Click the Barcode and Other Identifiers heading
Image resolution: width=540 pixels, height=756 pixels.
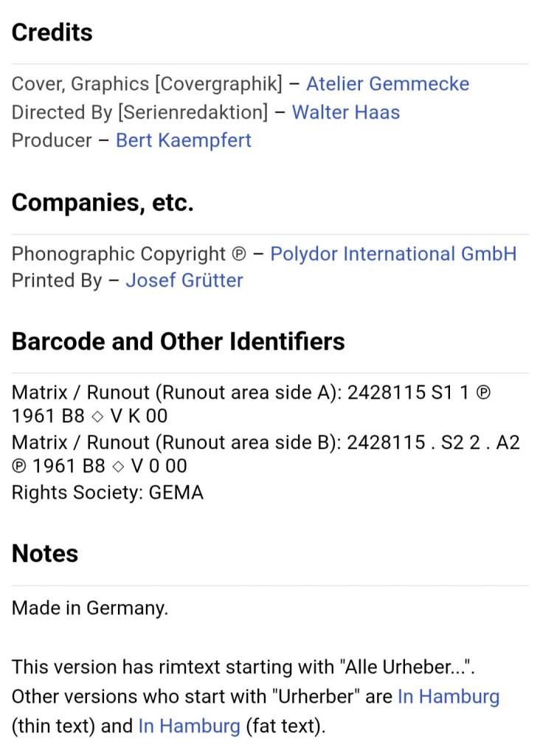(x=179, y=341)
